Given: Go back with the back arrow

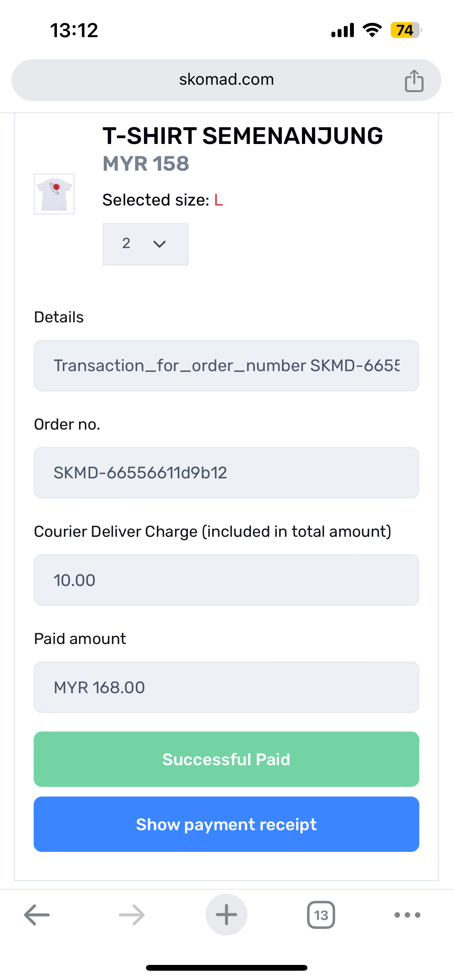Looking at the screenshot, I should (37, 915).
